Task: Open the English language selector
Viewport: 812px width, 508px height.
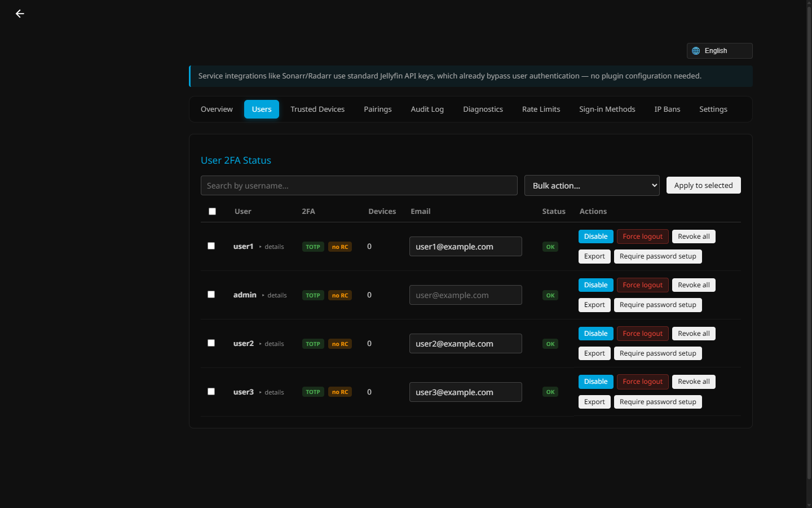Action: click(x=720, y=51)
